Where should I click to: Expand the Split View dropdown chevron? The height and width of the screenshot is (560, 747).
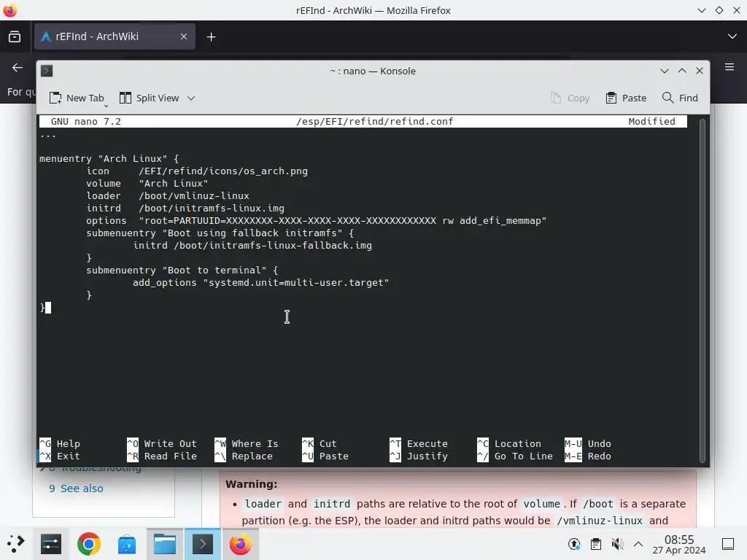click(191, 98)
